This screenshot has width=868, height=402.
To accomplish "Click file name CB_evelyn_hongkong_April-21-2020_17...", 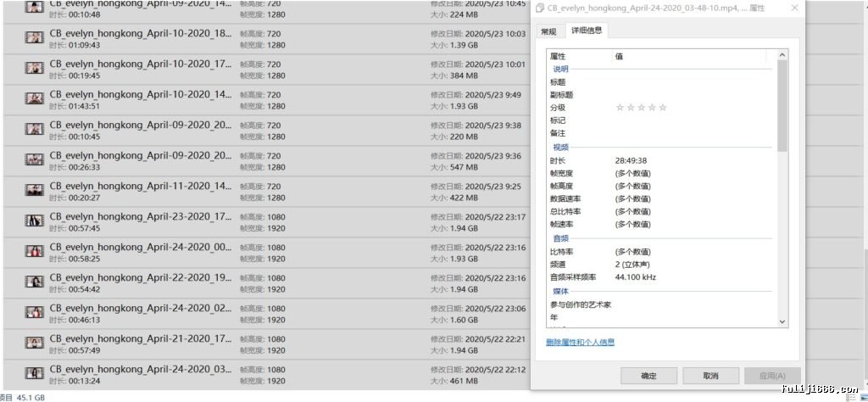I will click(x=141, y=339).
